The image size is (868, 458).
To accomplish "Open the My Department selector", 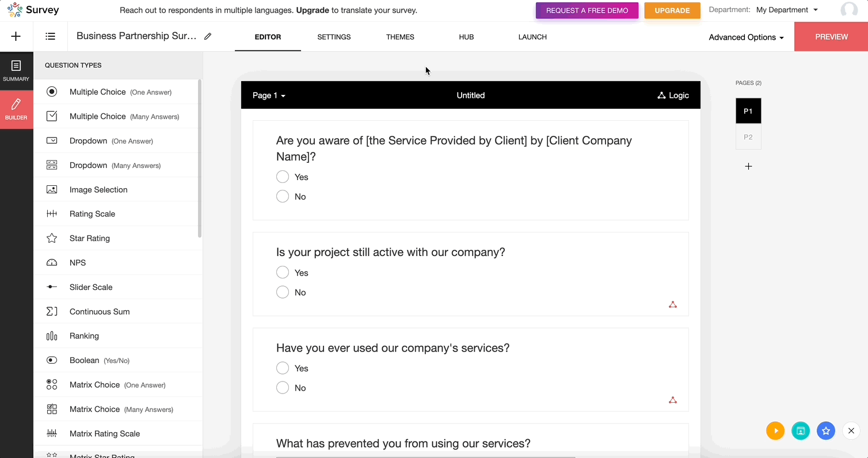I will click(x=786, y=10).
